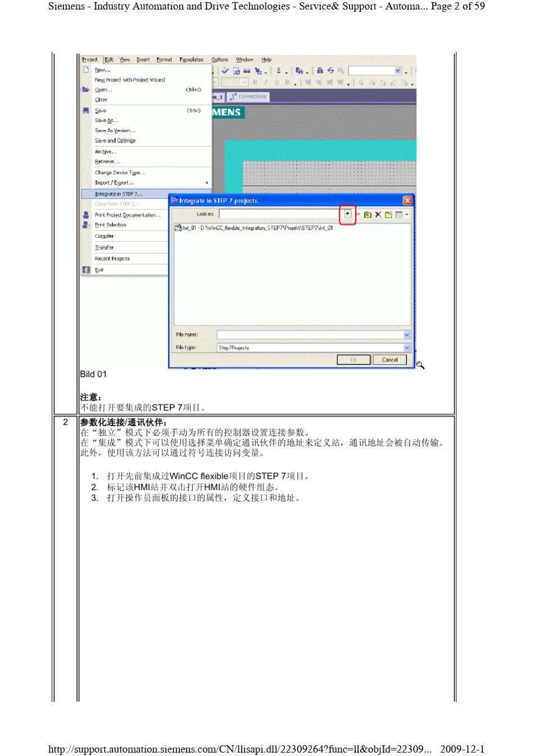Click the New project icon in Project menu
The height and width of the screenshot is (756, 534).
click(x=86, y=70)
